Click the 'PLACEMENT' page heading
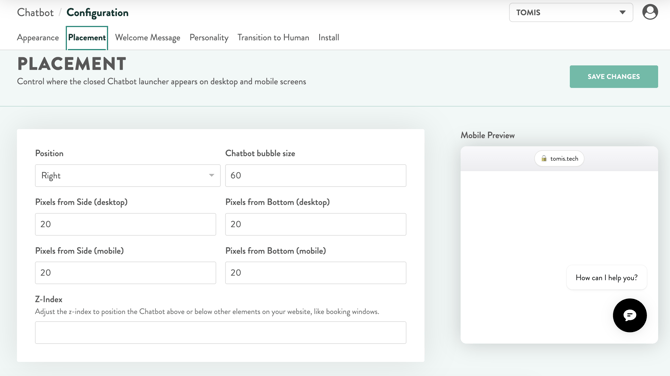The width and height of the screenshot is (670, 376). pyautogui.click(x=71, y=64)
